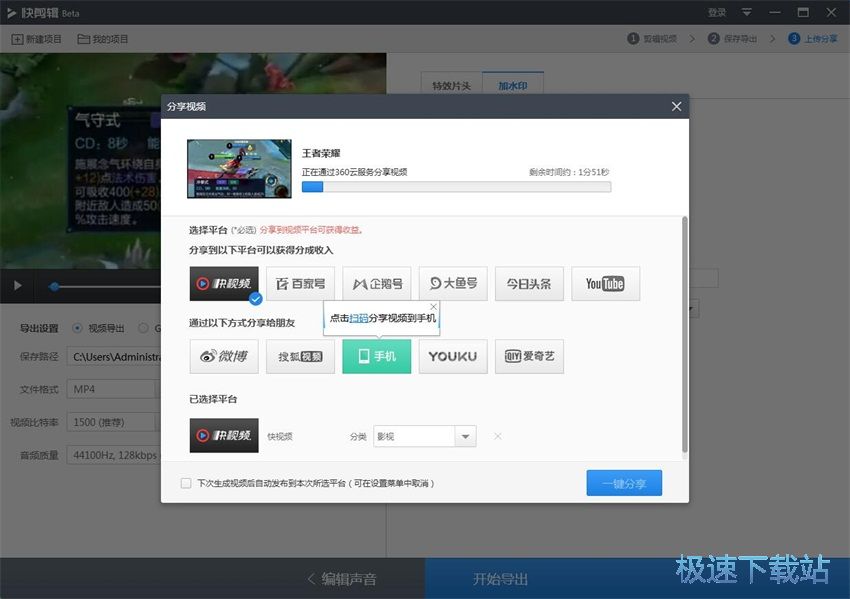Switch to the 特效片头 tab
The width and height of the screenshot is (850, 599).
point(451,85)
